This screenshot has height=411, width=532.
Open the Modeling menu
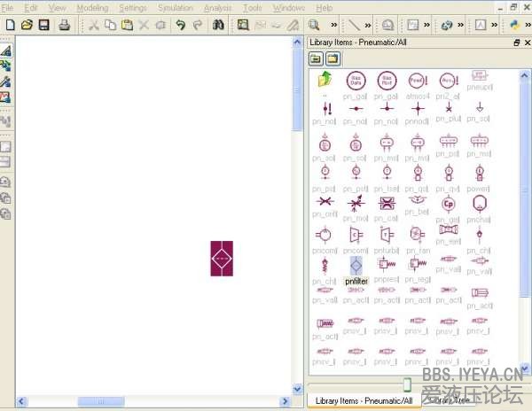coord(92,7)
